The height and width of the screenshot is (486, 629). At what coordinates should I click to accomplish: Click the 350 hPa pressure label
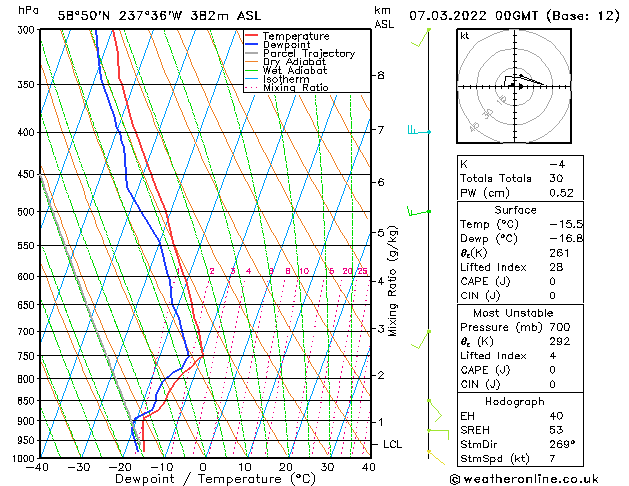(28, 85)
